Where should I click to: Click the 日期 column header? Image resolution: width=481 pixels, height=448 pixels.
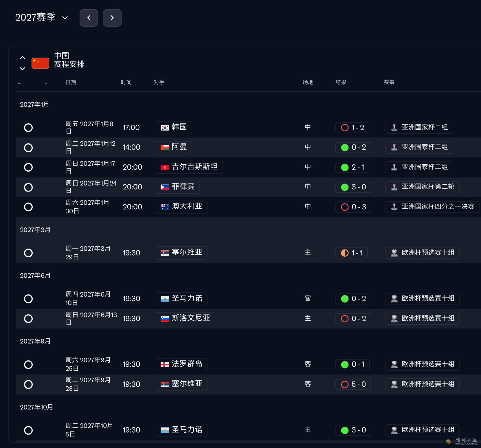pyautogui.click(x=71, y=82)
